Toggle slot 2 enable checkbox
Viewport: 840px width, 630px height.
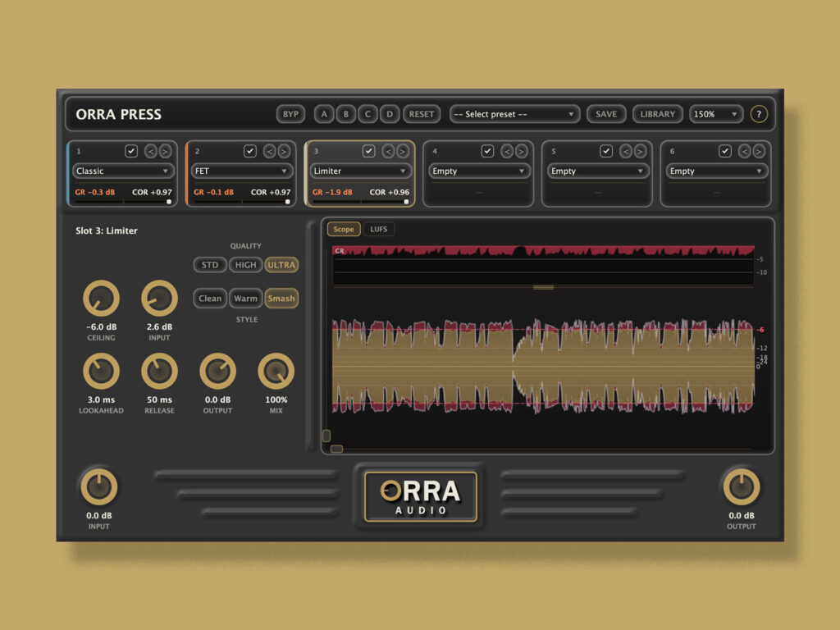point(250,151)
